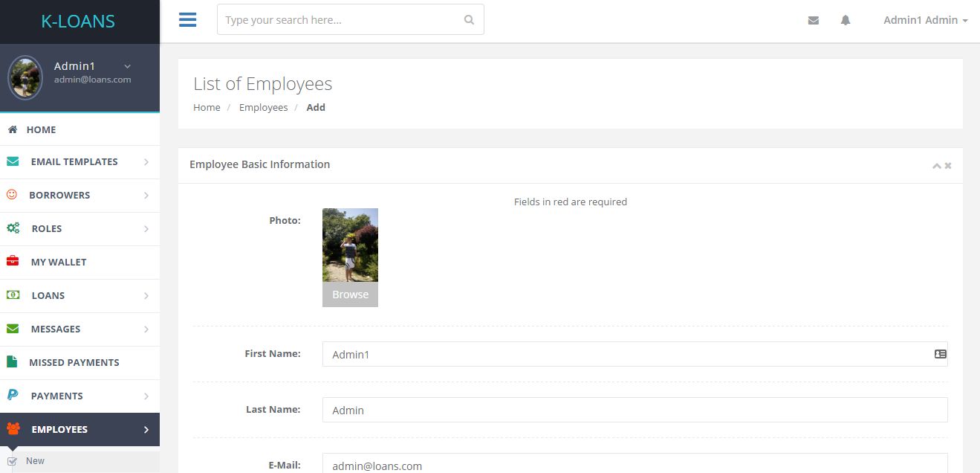Click the Loans money icon
This screenshot has height=473, width=980.
click(13, 295)
